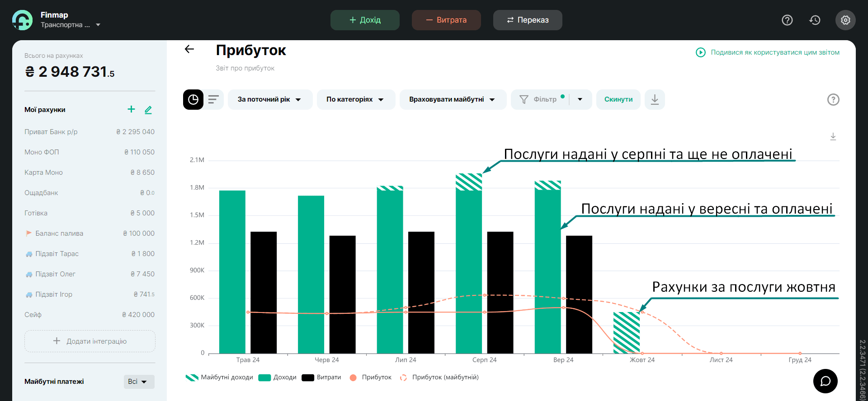This screenshot has width=868, height=401.
Task: Toggle Прибуток legend item
Action: coord(371,378)
